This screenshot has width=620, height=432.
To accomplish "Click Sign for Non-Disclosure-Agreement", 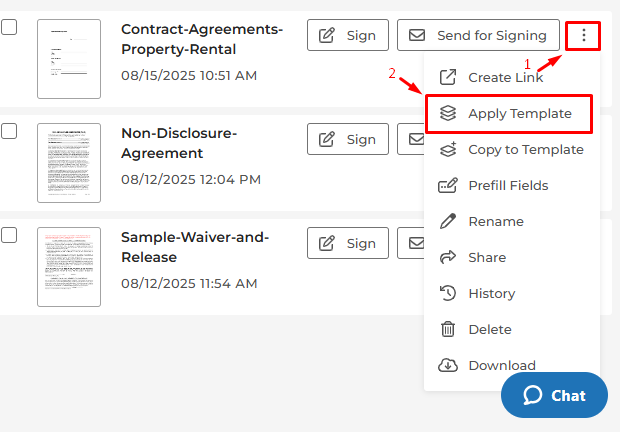I will coord(348,139).
